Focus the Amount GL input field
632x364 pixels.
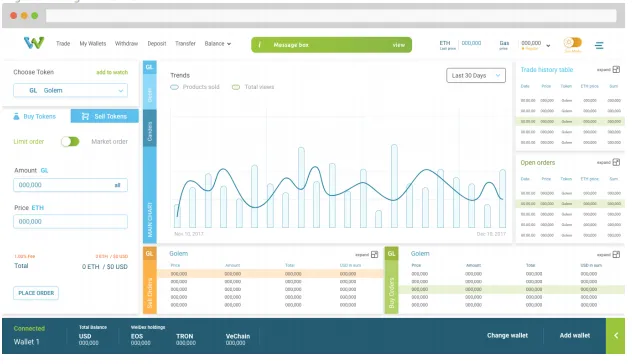point(71,185)
